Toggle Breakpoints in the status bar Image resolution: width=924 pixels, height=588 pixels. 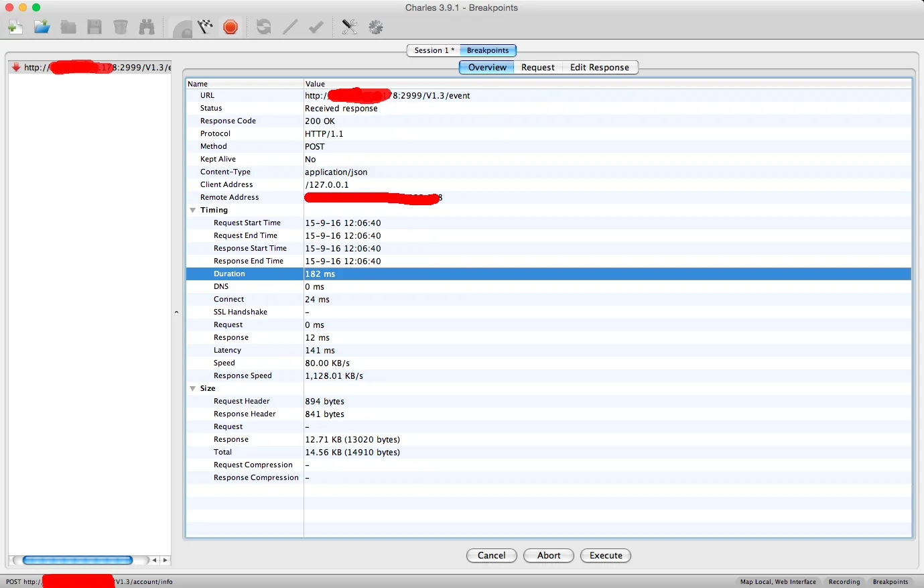click(890, 582)
